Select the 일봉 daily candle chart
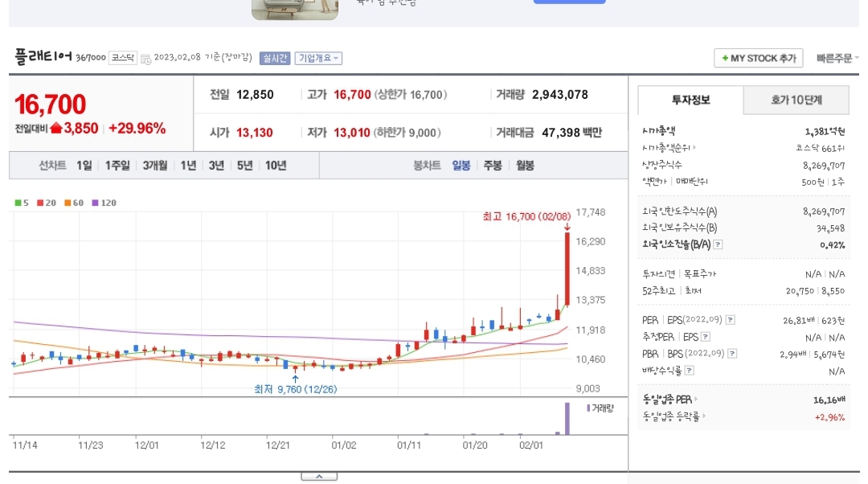 click(x=461, y=165)
